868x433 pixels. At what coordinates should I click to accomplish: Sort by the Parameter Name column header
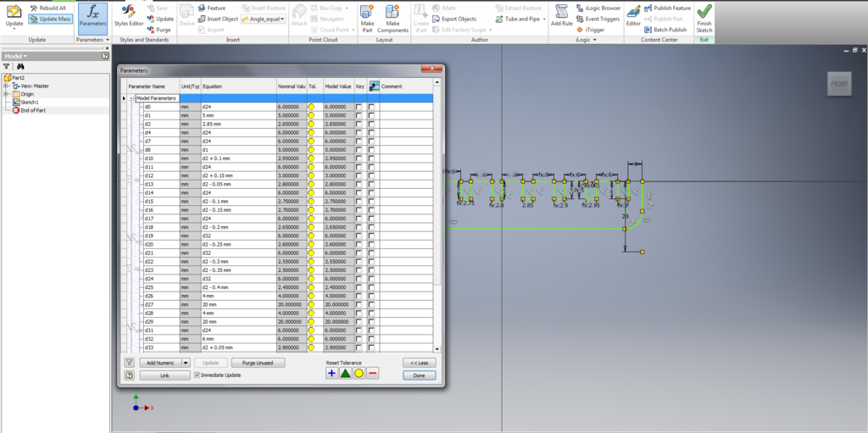pyautogui.click(x=153, y=86)
